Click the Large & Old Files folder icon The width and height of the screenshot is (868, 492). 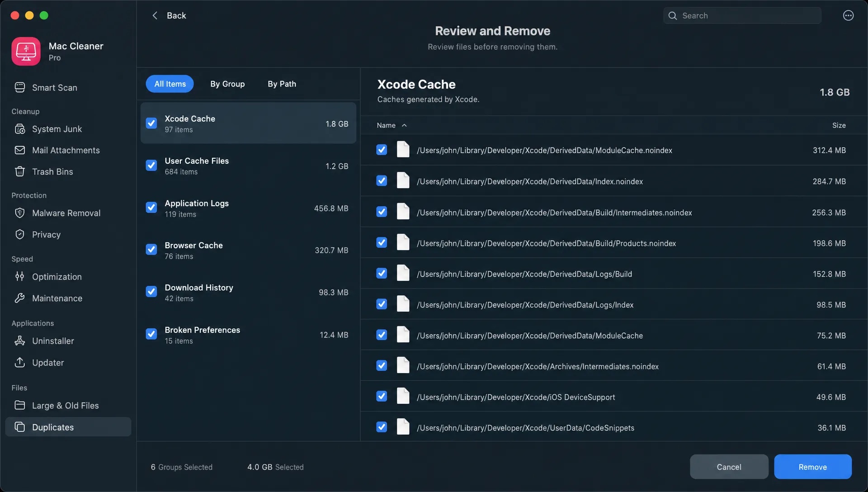click(20, 405)
